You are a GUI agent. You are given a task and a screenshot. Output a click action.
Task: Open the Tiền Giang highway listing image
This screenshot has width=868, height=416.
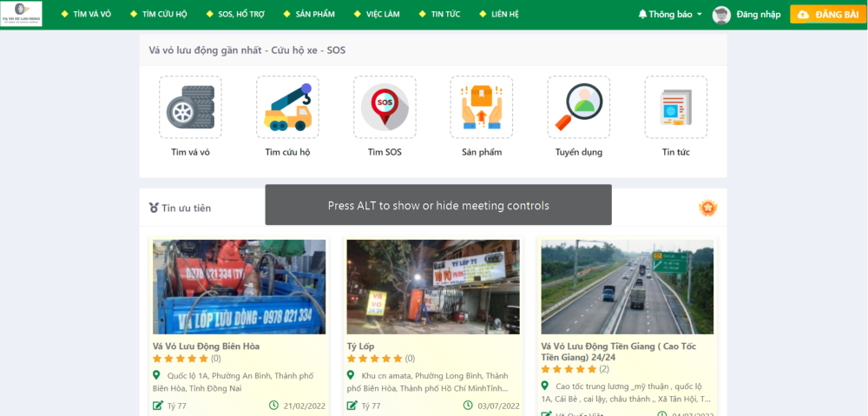(x=627, y=287)
